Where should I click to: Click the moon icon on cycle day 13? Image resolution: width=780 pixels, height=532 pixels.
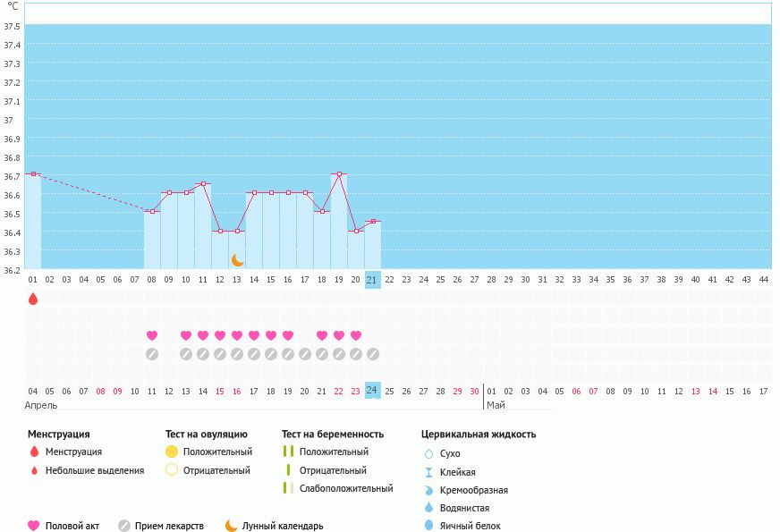237,260
